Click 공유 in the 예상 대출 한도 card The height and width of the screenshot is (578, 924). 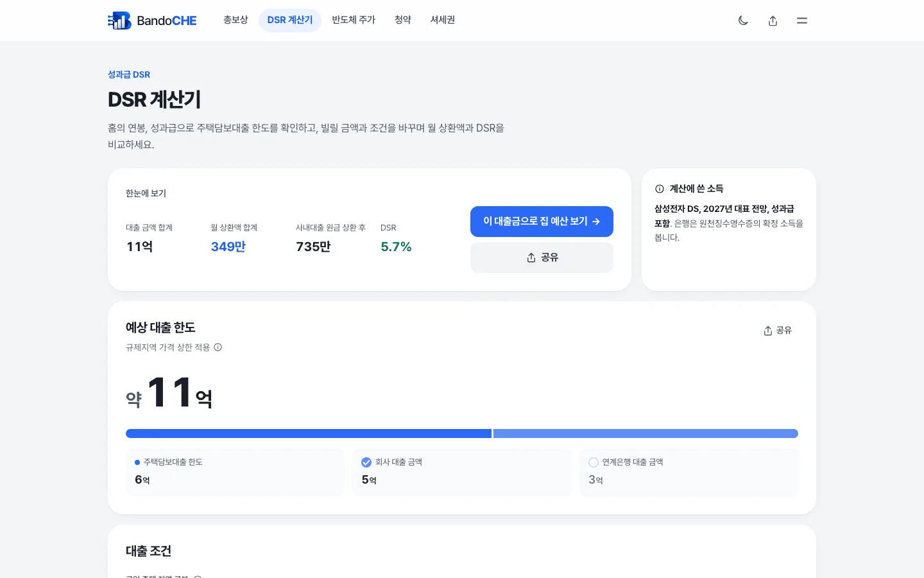coord(778,331)
